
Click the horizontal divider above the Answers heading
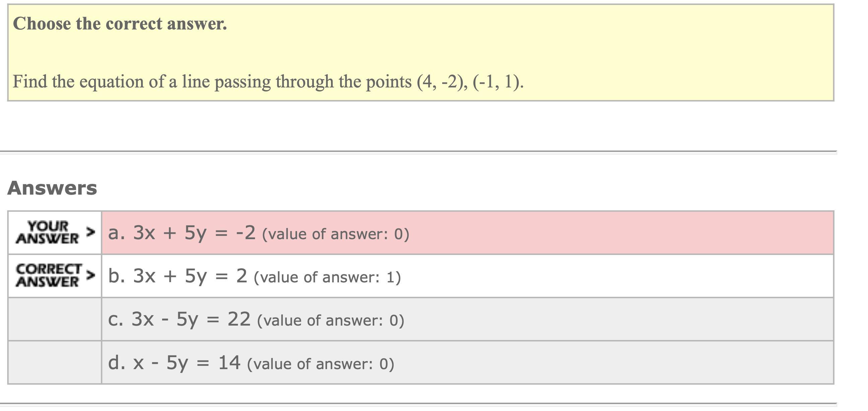click(x=418, y=152)
